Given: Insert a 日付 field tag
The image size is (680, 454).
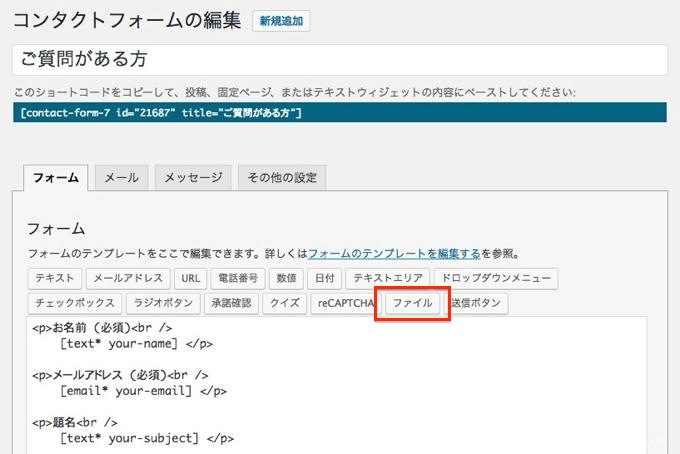Looking at the screenshot, I should tap(325, 278).
